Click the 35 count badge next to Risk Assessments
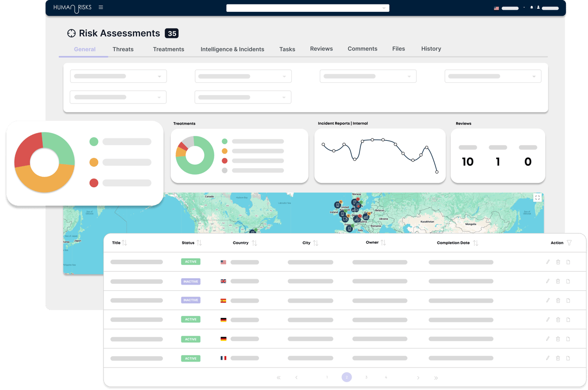 coord(172,33)
